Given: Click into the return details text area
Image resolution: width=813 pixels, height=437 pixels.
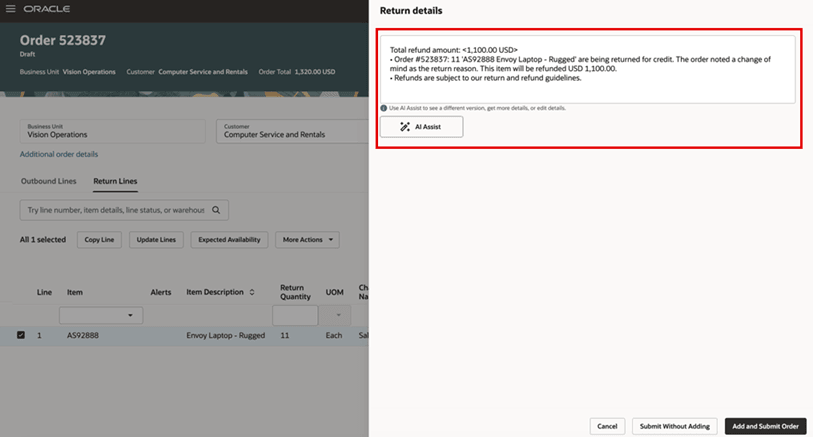Looking at the screenshot, I should click(x=587, y=69).
